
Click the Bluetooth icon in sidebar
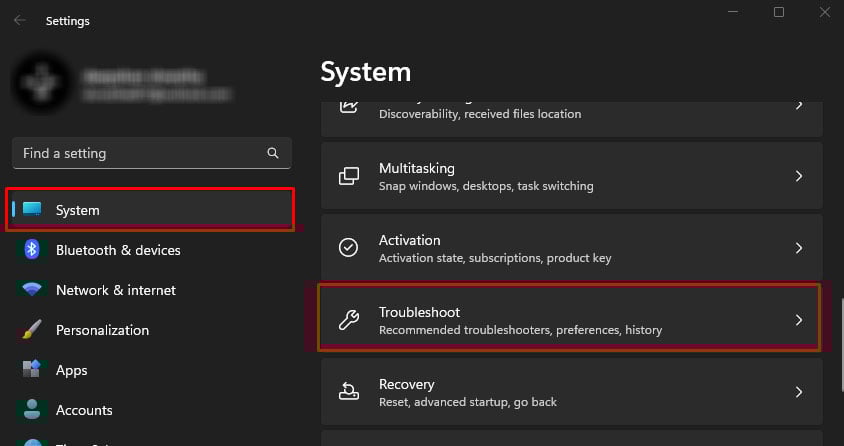pos(32,250)
